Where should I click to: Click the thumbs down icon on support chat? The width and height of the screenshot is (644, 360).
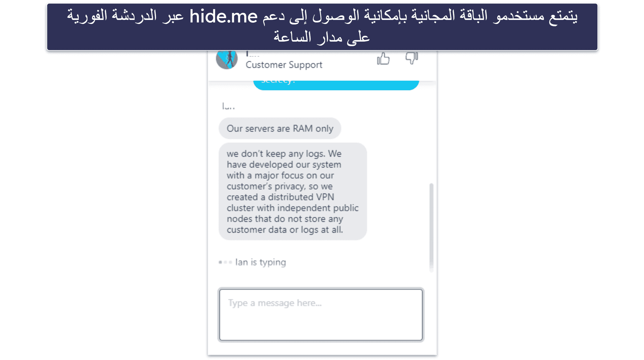tap(411, 58)
